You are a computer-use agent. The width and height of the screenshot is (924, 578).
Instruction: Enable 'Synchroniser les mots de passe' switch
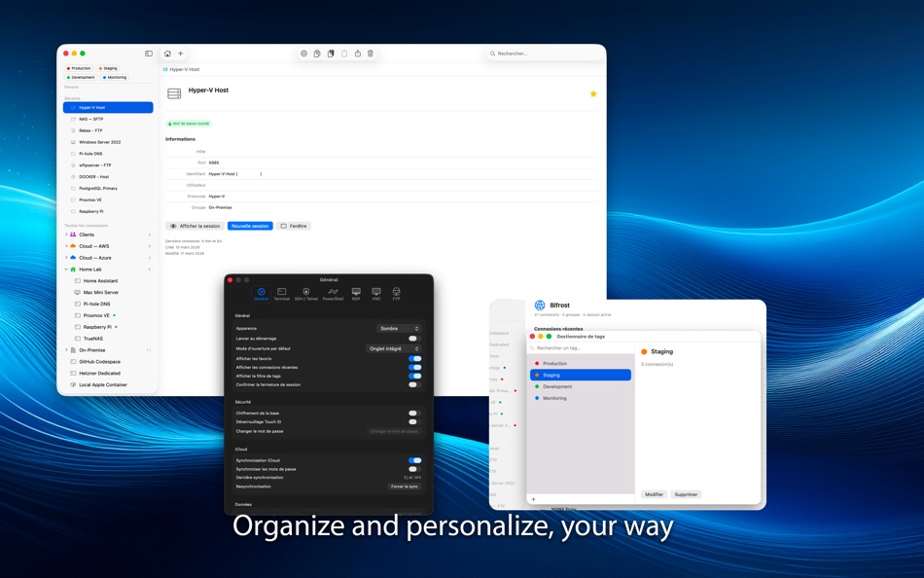(414, 469)
